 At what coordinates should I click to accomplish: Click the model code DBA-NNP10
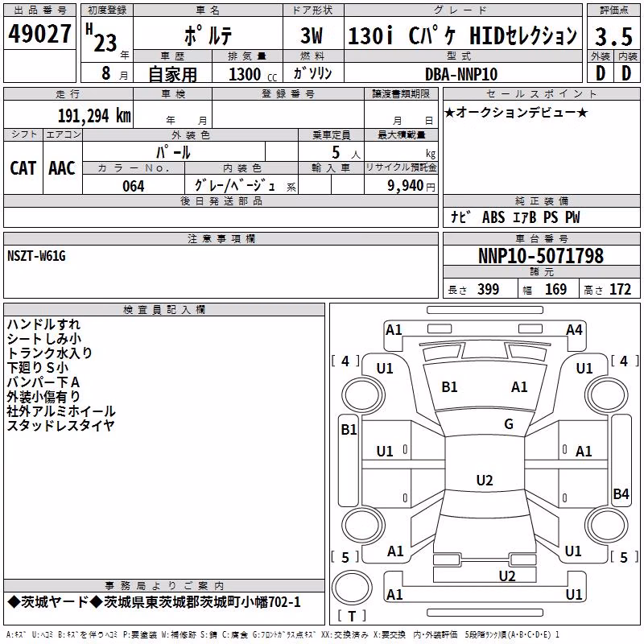point(461,74)
